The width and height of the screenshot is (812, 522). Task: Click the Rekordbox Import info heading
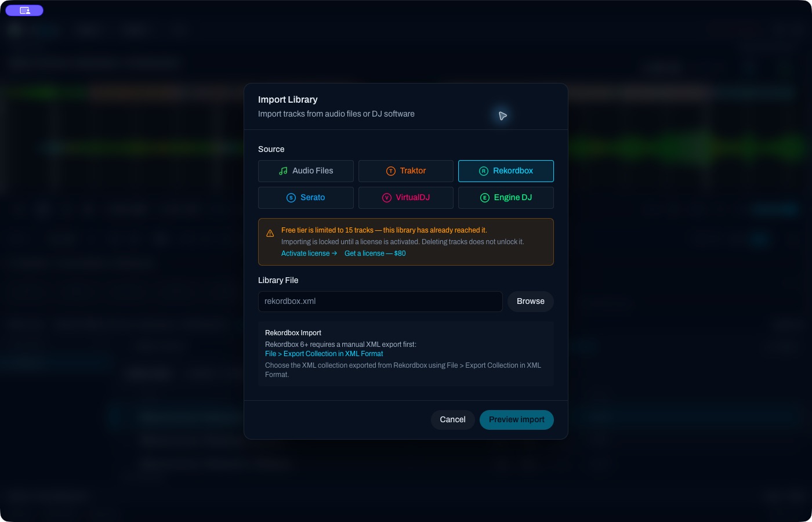[293, 333]
